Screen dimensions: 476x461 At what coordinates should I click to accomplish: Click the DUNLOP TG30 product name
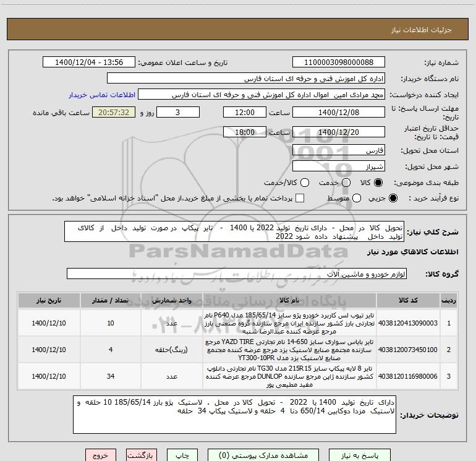click(289, 376)
